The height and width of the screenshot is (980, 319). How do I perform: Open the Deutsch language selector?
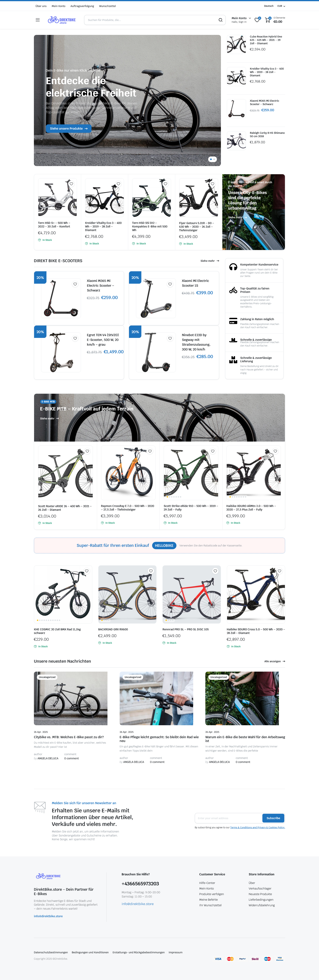point(269,6)
